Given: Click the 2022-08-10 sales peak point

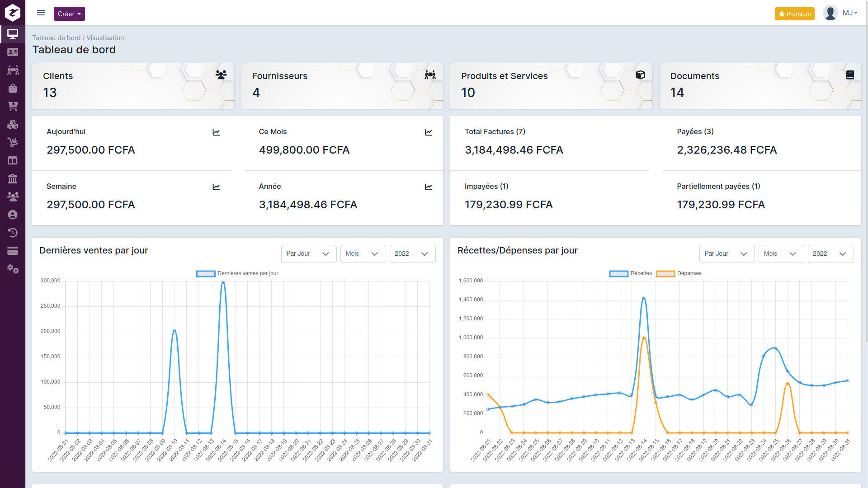Looking at the screenshot, I should [x=175, y=331].
